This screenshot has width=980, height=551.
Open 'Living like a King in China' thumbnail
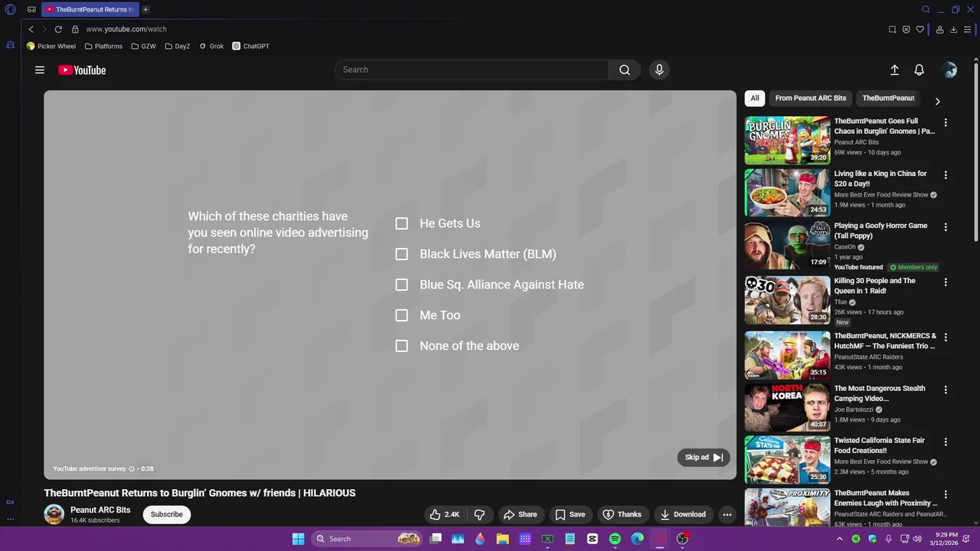point(787,193)
